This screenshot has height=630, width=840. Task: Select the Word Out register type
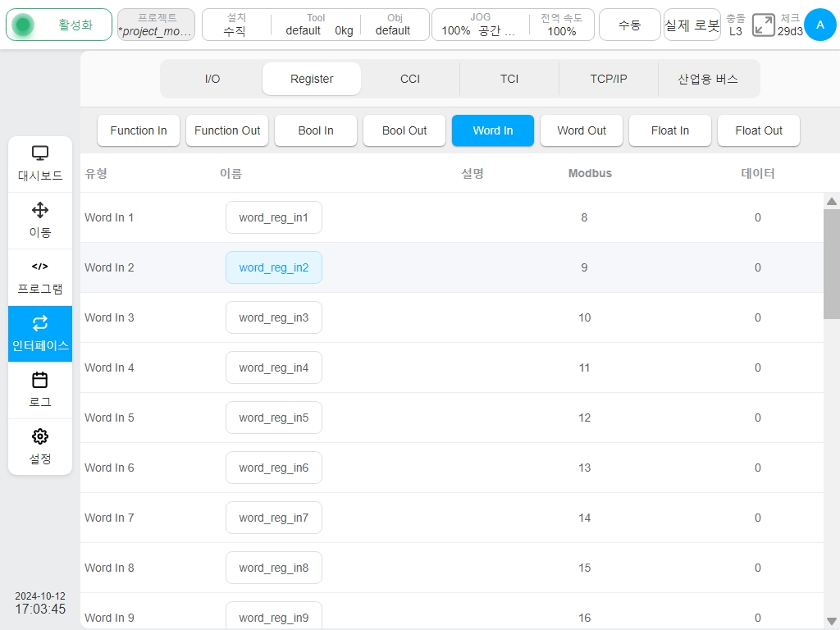point(582,130)
